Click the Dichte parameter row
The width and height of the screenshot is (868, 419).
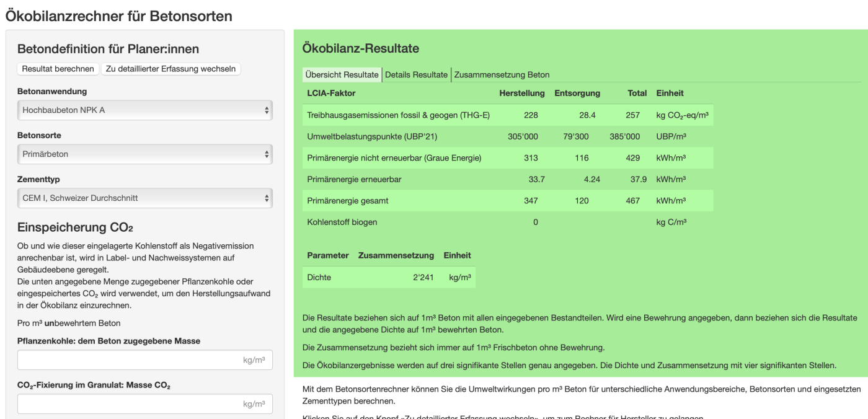pos(319,278)
